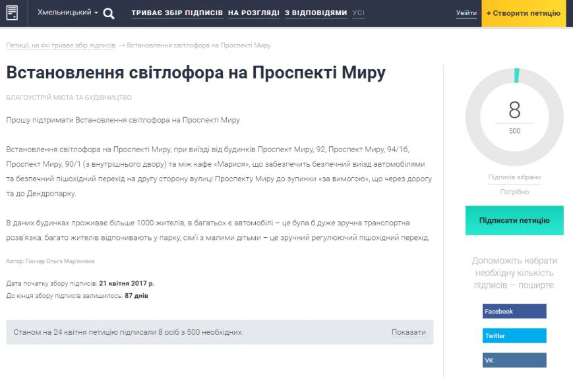The width and height of the screenshot is (573, 392).
Task: Click the Створити петицію button
Action: pyautogui.click(x=524, y=13)
